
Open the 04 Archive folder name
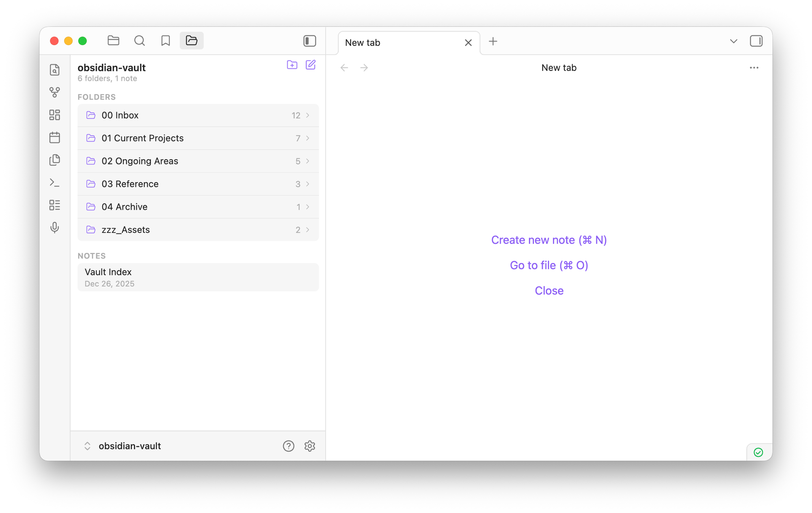click(x=124, y=207)
